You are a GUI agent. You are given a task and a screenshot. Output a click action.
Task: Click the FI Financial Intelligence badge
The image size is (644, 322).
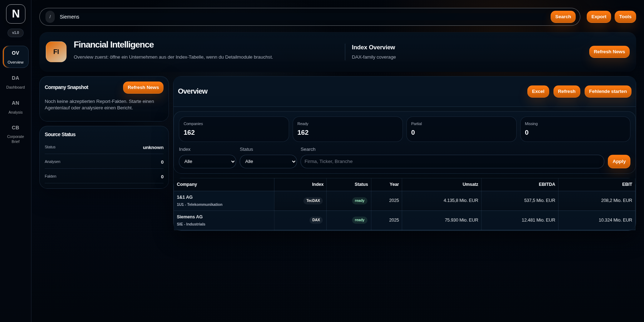(x=56, y=52)
